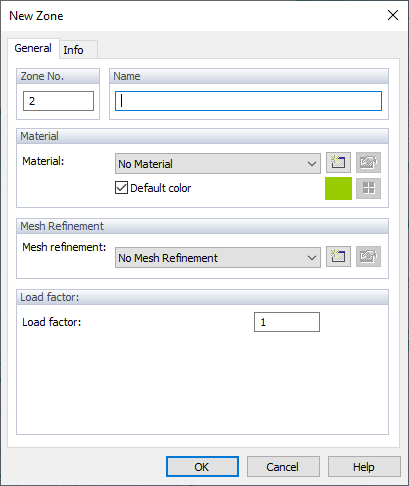The width and height of the screenshot is (409, 486).
Task: Select the General tab
Action: [33, 48]
